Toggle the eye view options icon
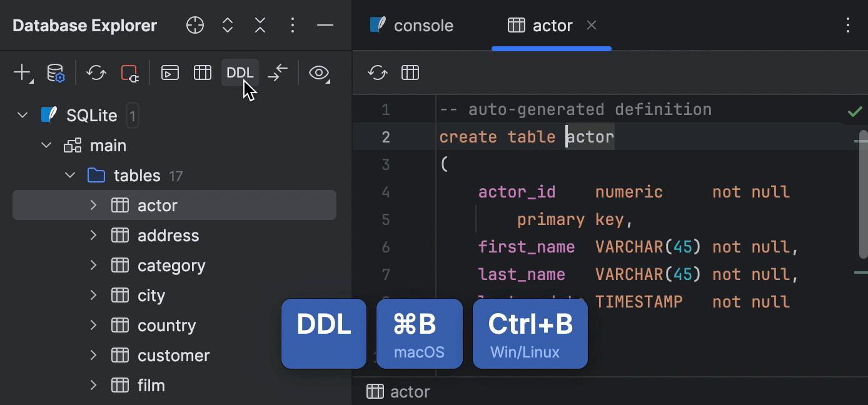868x405 pixels. (320, 72)
